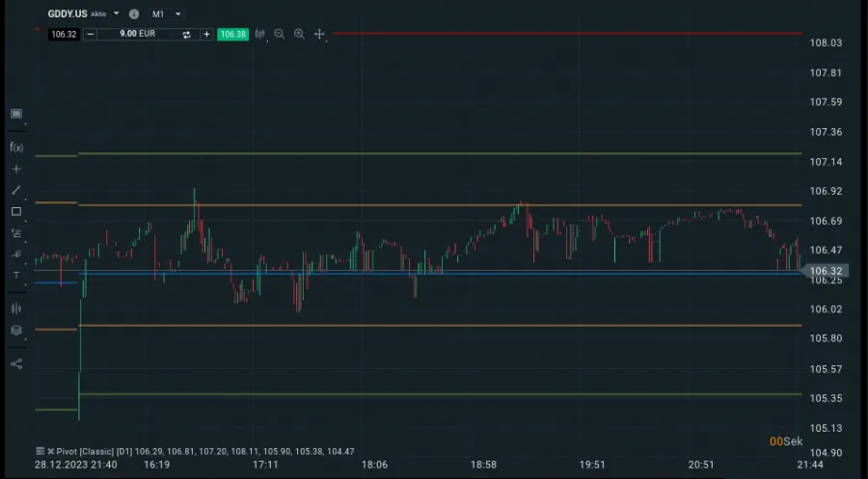
Task: Increase trade volume with plus button
Action: 206,34
